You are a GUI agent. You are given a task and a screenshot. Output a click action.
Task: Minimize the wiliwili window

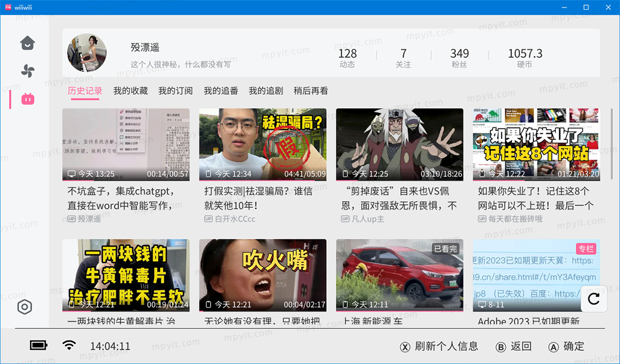[564, 7]
